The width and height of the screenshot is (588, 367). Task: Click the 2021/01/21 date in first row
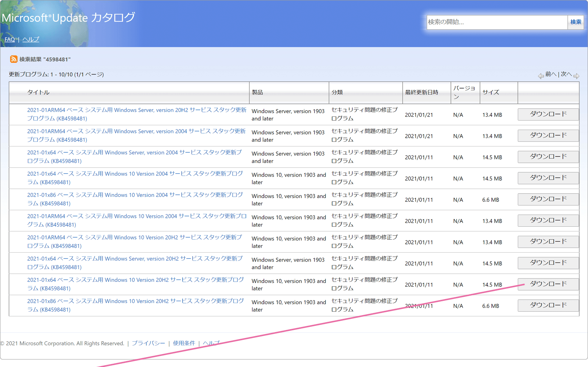[419, 115]
